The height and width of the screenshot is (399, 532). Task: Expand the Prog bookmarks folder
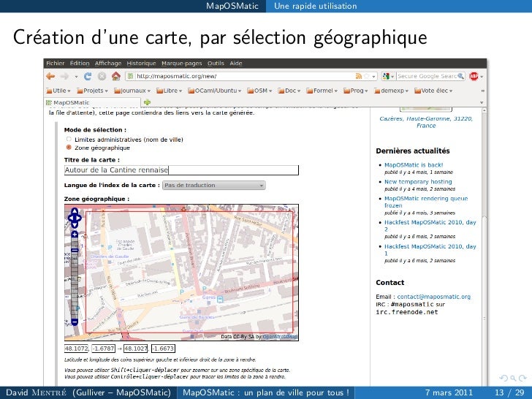356,91
